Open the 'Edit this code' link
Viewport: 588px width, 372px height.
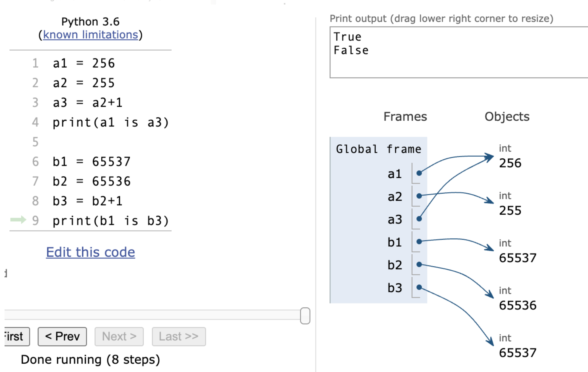pyautogui.click(x=90, y=252)
